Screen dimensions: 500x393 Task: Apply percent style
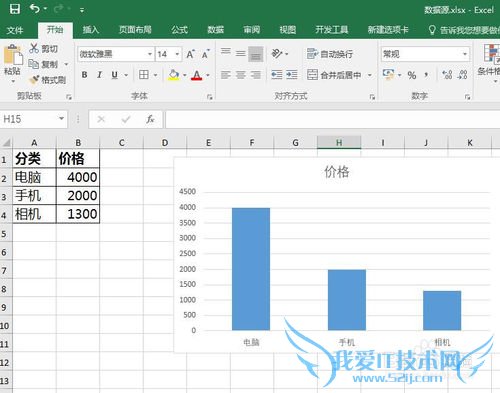pos(412,75)
